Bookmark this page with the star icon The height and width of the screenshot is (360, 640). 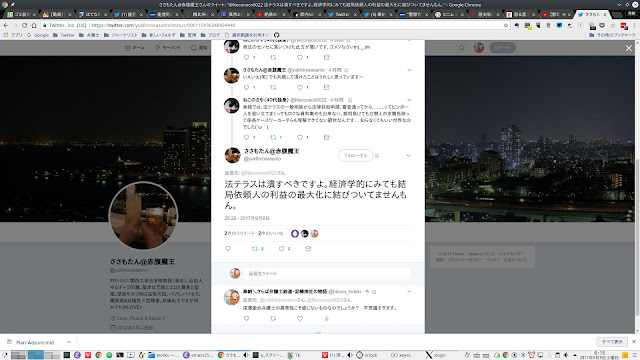(506, 25)
